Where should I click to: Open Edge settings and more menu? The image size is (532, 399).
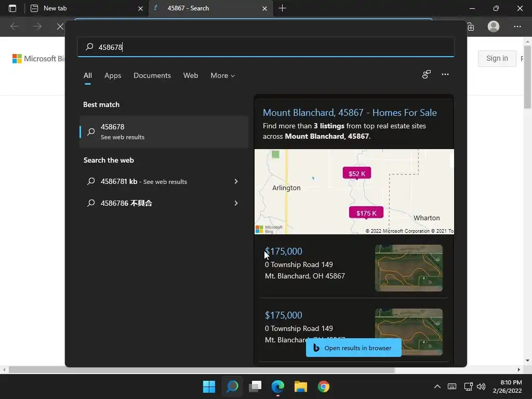(x=517, y=26)
